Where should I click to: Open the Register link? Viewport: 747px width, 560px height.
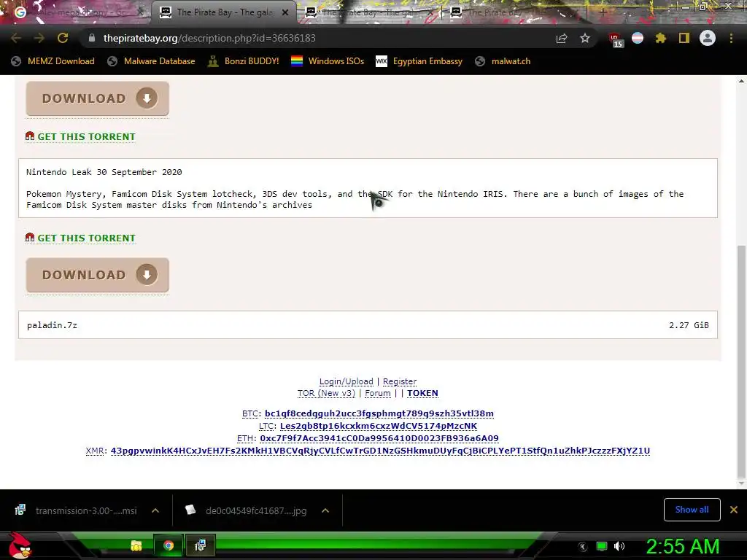point(400,381)
